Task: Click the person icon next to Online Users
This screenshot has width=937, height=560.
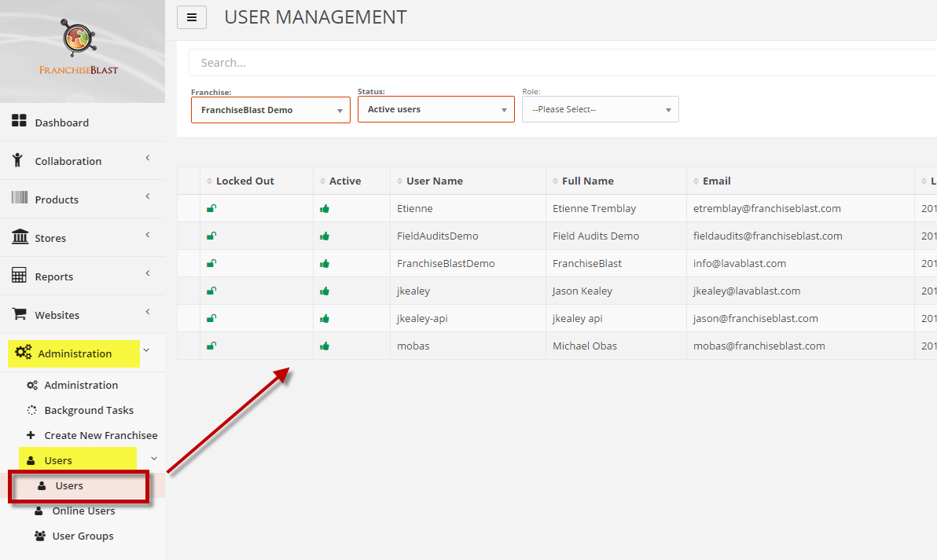Action: [x=39, y=511]
